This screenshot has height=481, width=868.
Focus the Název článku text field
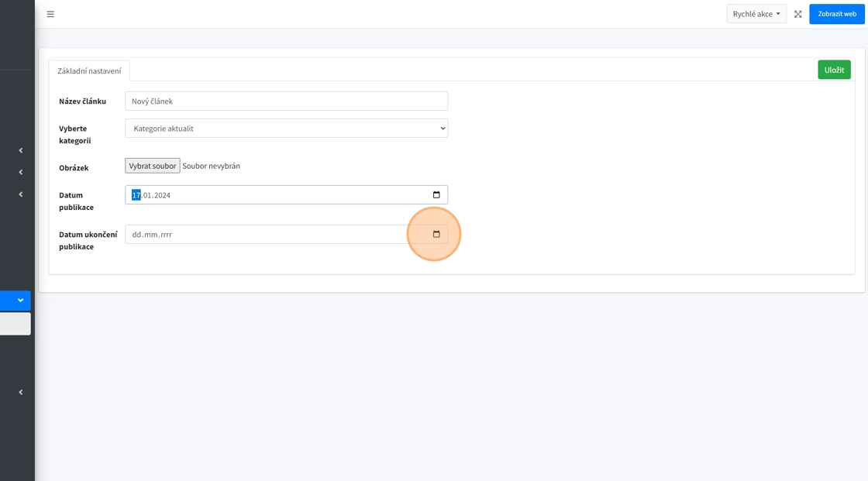click(286, 101)
